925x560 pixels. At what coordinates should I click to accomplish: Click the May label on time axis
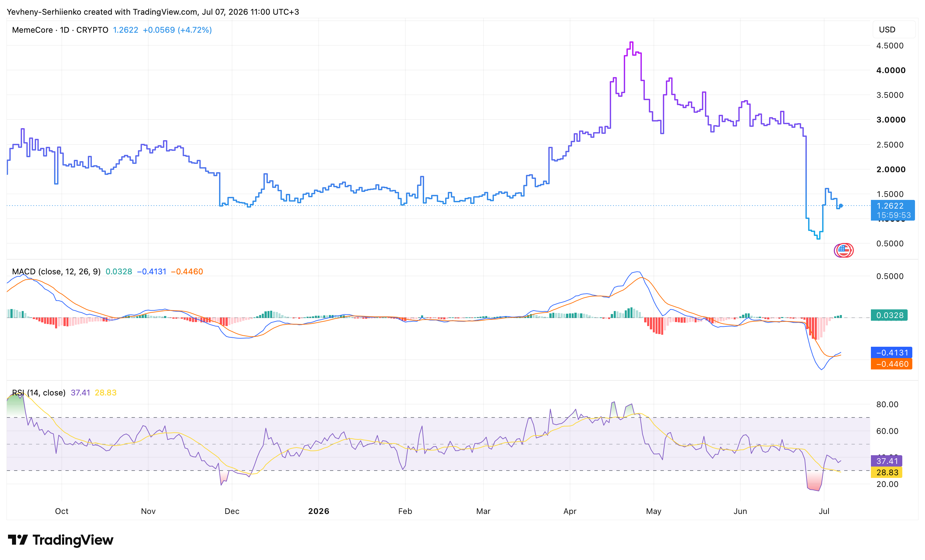pyautogui.click(x=654, y=511)
